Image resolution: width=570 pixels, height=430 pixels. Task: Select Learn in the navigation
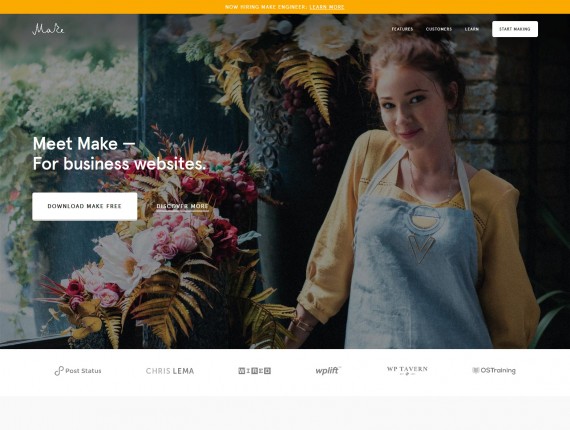click(471, 29)
